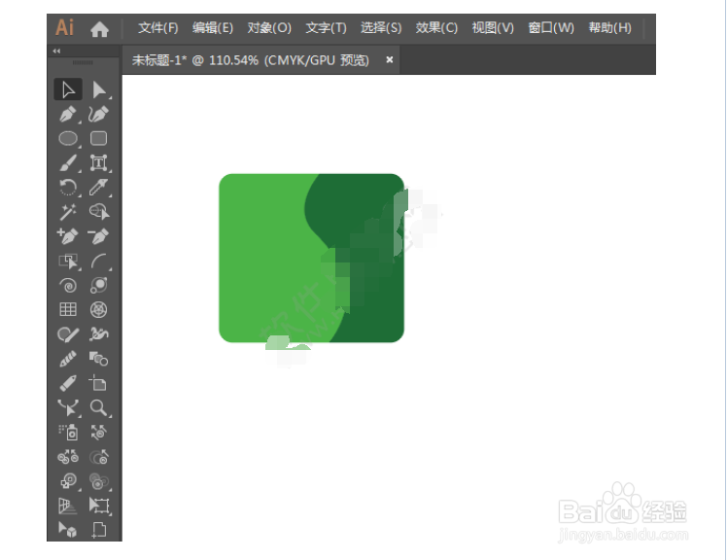Open the 文字(T) menu
Image resolution: width=728 pixels, height=560 pixels.
(x=326, y=28)
